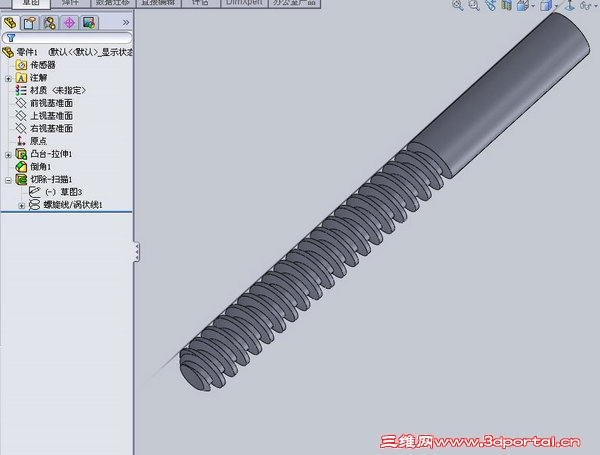Open display style dropdown arrow
The width and height of the screenshot is (600, 455).
[x=556, y=6]
